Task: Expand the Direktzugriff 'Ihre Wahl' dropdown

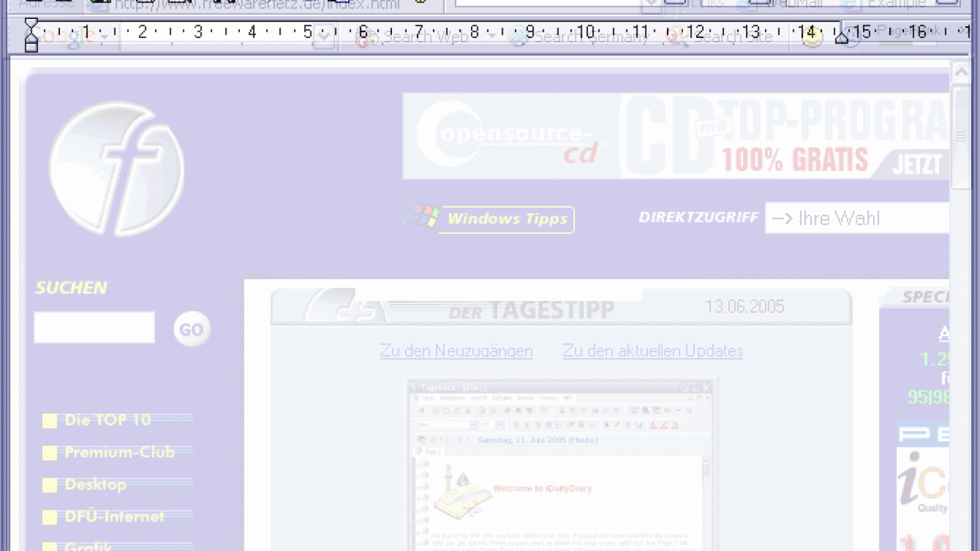Action: [x=858, y=219]
